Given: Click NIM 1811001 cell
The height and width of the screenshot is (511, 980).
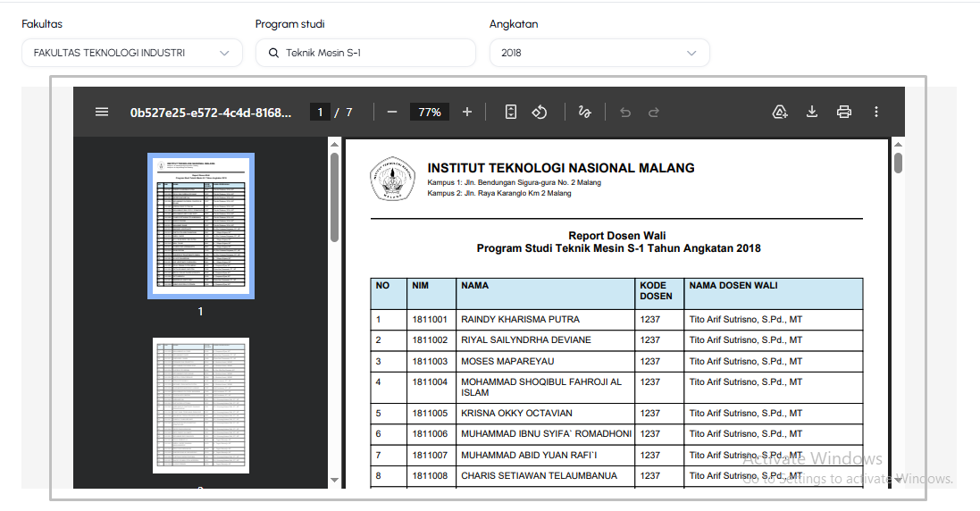Looking at the screenshot, I should click(x=430, y=319).
